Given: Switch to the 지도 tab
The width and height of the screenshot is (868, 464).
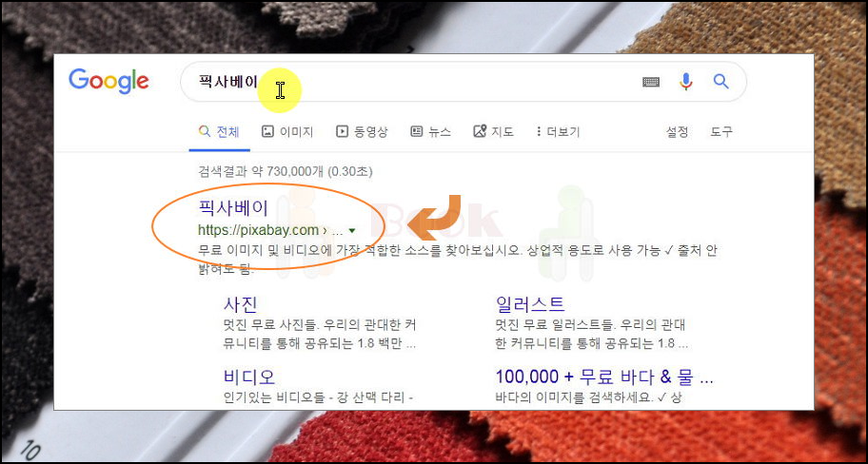Looking at the screenshot, I should click(493, 131).
